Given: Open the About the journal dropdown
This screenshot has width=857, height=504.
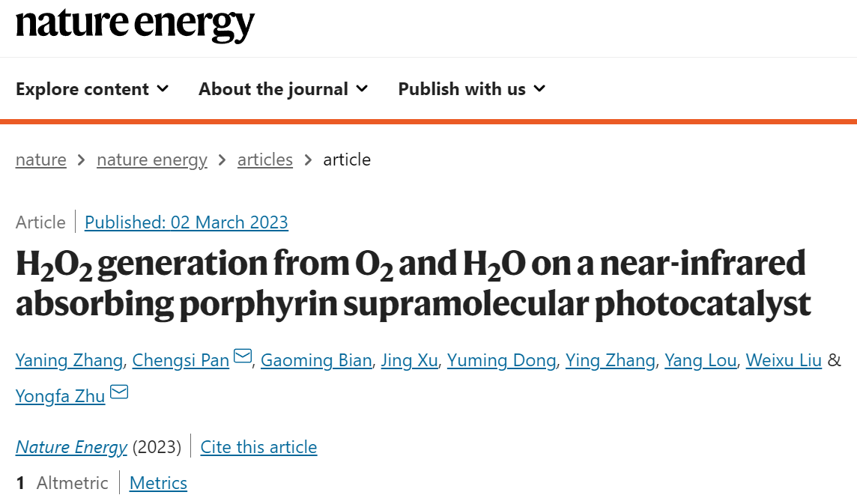Looking at the screenshot, I should coord(283,88).
